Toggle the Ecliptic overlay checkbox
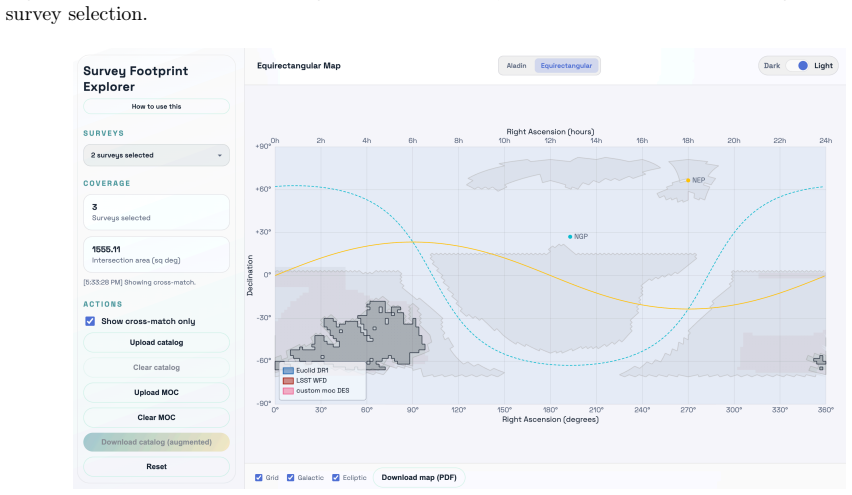 (336, 478)
